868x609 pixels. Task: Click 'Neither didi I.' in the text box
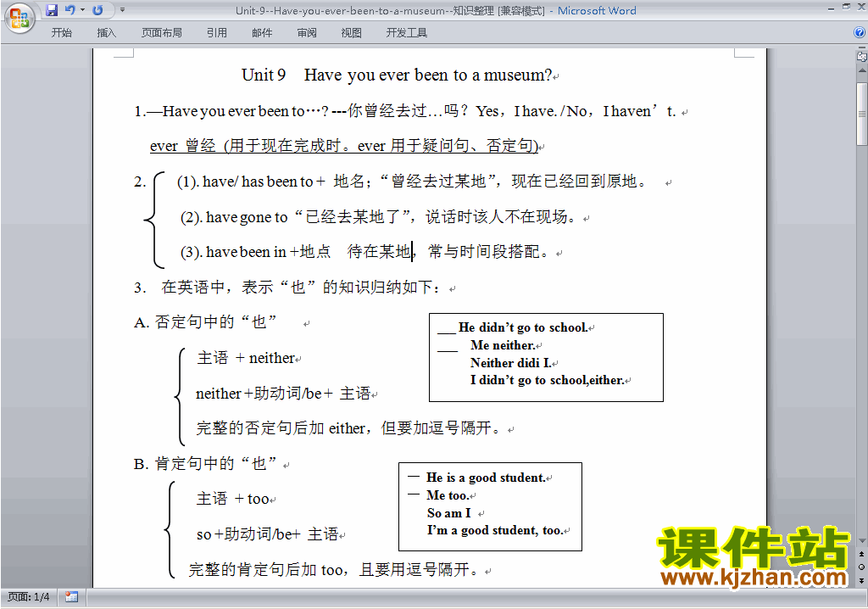tap(511, 363)
